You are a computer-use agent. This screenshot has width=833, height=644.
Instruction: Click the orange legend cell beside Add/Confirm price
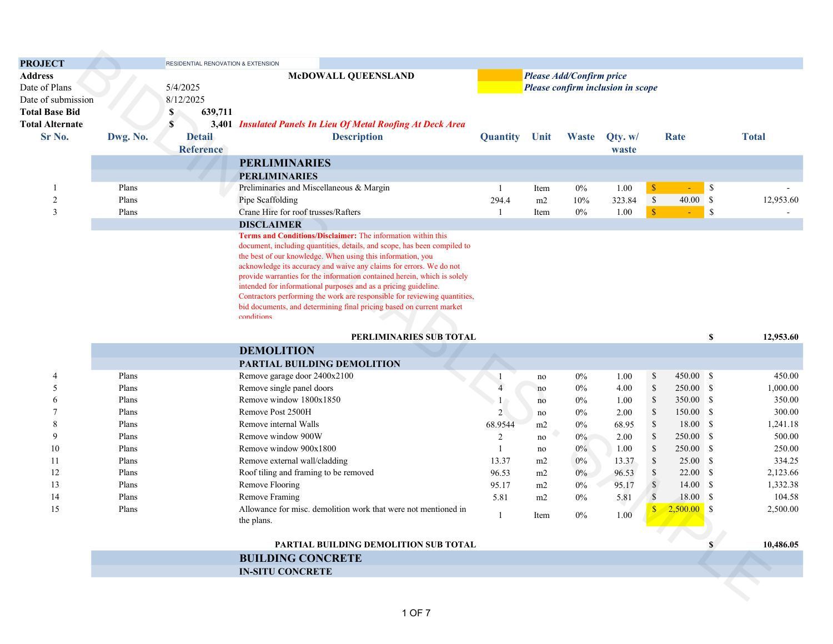(500, 76)
